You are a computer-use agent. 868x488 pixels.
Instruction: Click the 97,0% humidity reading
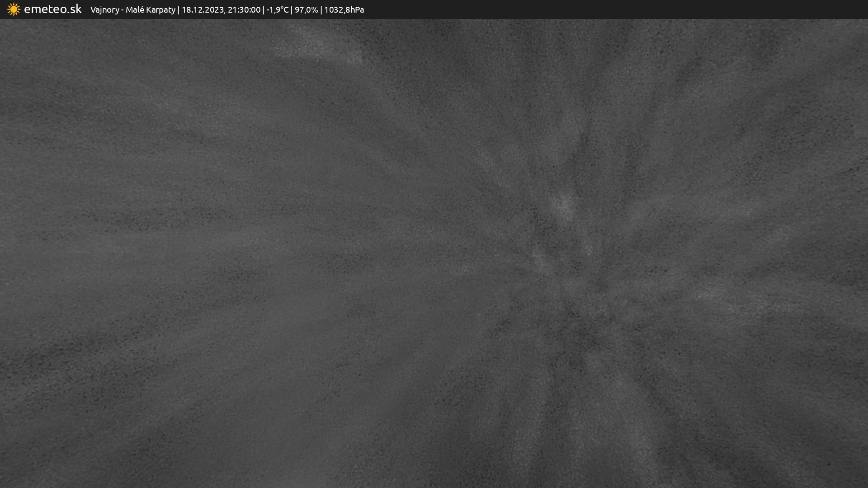click(306, 9)
